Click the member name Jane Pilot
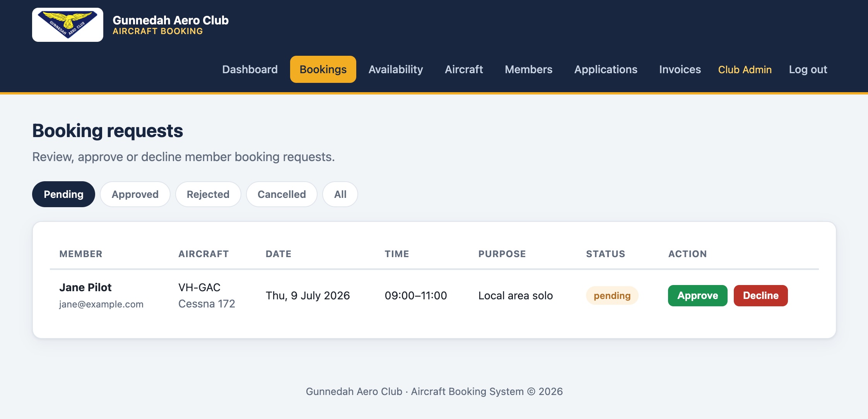868x419 pixels. click(x=85, y=287)
